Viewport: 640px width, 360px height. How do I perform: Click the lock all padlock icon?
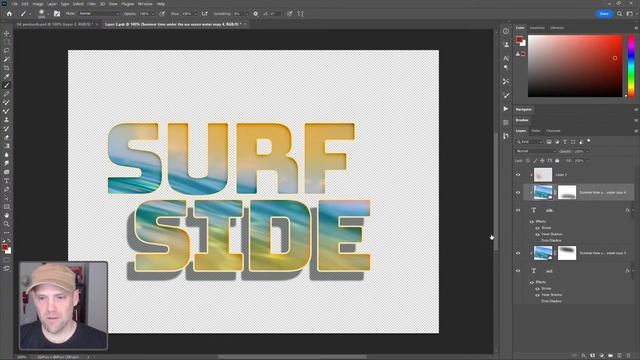pyautogui.click(x=557, y=161)
